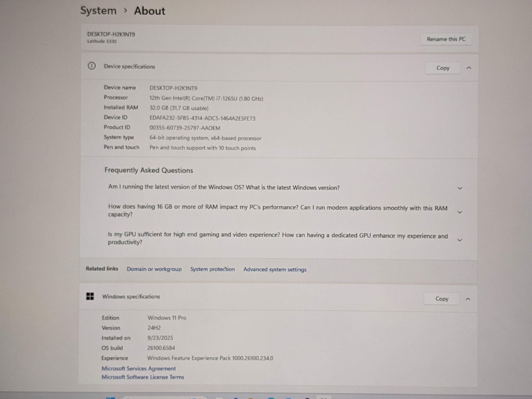Click the Experience value Windows Feature Experience Pack

pos(210,358)
